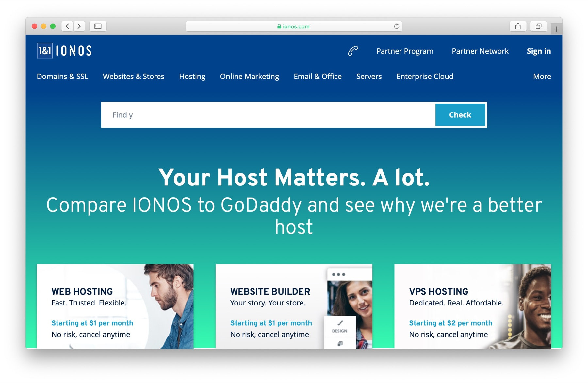The image size is (588, 383).
Task: Click the 1&1 IONOS logo
Action: pyautogui.click(x=64, y=51)
